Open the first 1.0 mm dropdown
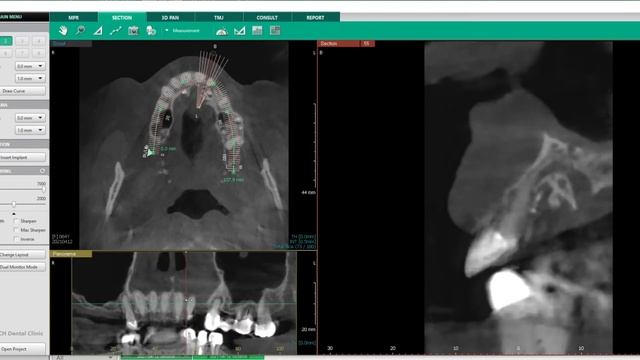 click(x=30, y=78)
